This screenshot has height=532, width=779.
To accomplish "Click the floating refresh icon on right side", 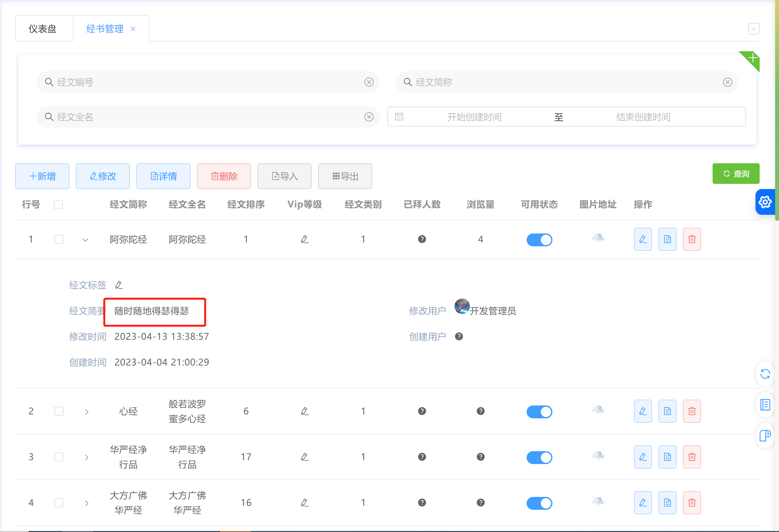I will (765, 374).
